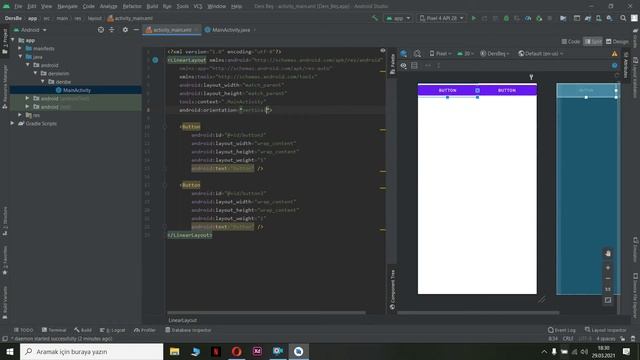The height and width of the screenshot is (360, 640).
Task: Zoom in the layout preview with plus
Action: (608, 268)
